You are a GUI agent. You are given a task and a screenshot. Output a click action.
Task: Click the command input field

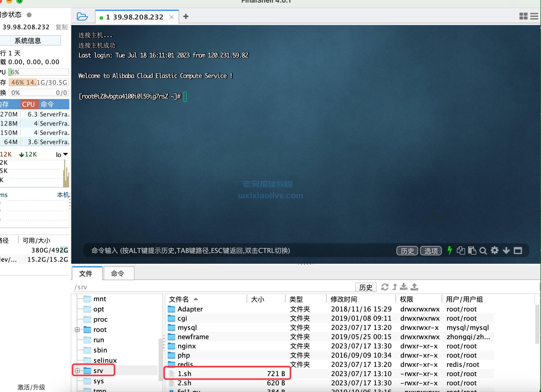pos(231,251)
